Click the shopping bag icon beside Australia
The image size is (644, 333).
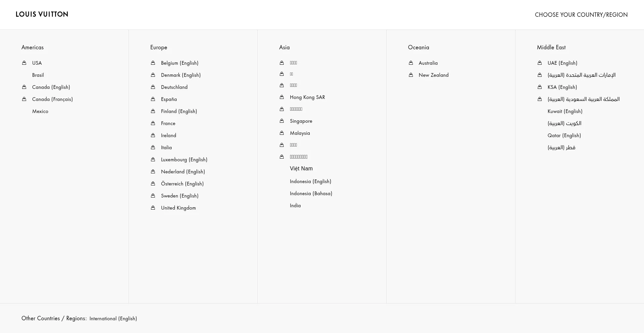411,63
